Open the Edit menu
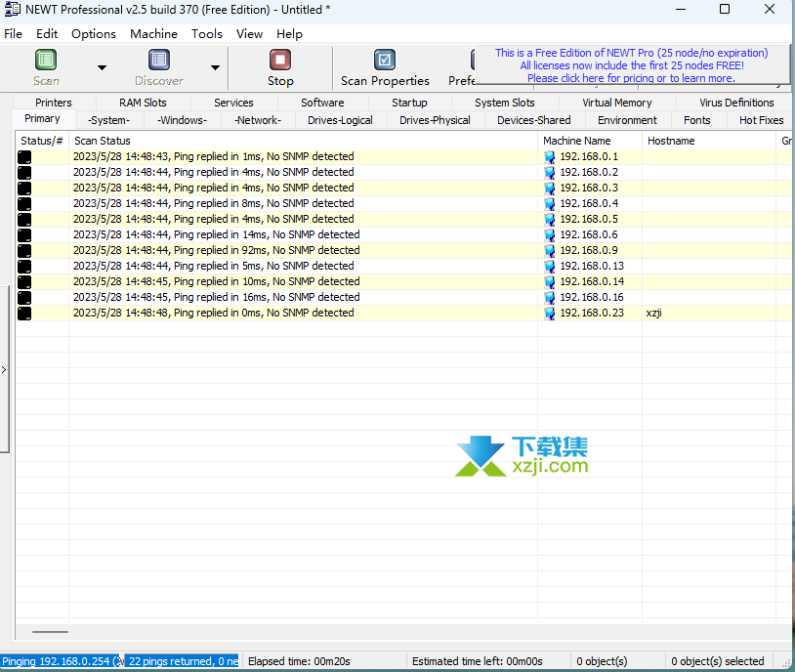The image size is (795, 672). (x=47, y=34)
